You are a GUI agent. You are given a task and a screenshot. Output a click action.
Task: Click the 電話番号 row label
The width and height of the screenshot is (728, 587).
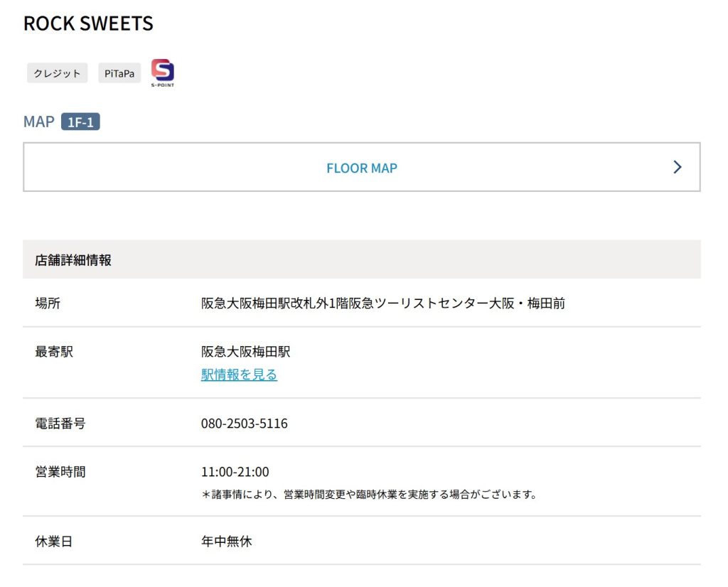coord(60,424)
